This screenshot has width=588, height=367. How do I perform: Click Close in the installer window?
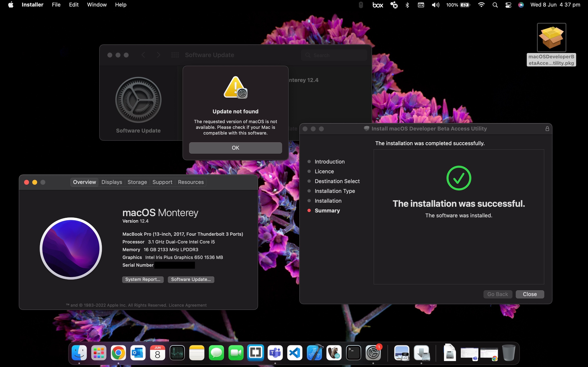[x=530, y=294]
